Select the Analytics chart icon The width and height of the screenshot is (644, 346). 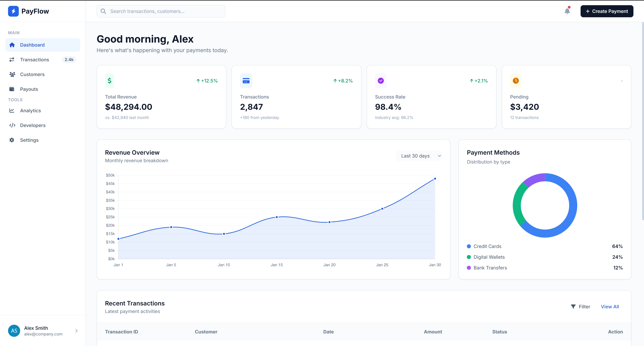[x=12, y=110]
